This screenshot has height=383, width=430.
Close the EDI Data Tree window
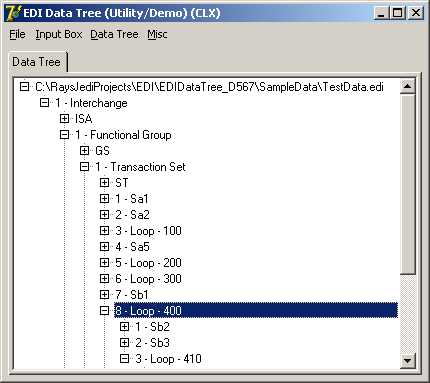click(416, 13)
